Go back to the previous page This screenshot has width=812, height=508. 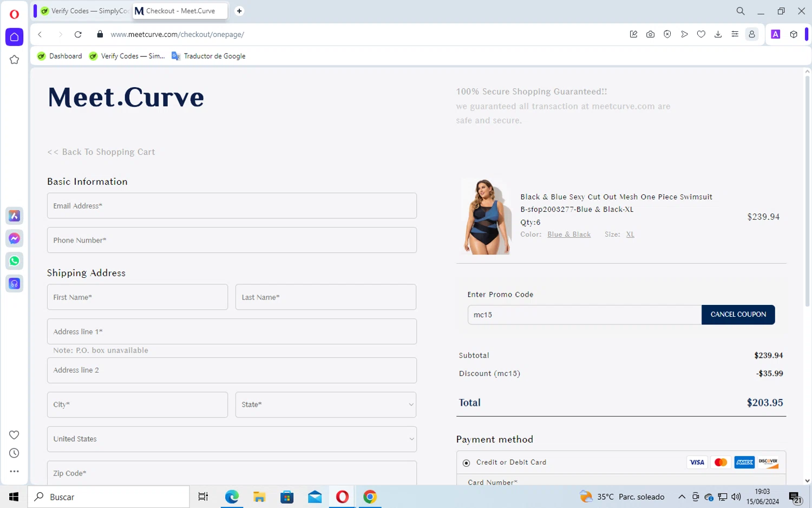(x=40, y=34)
